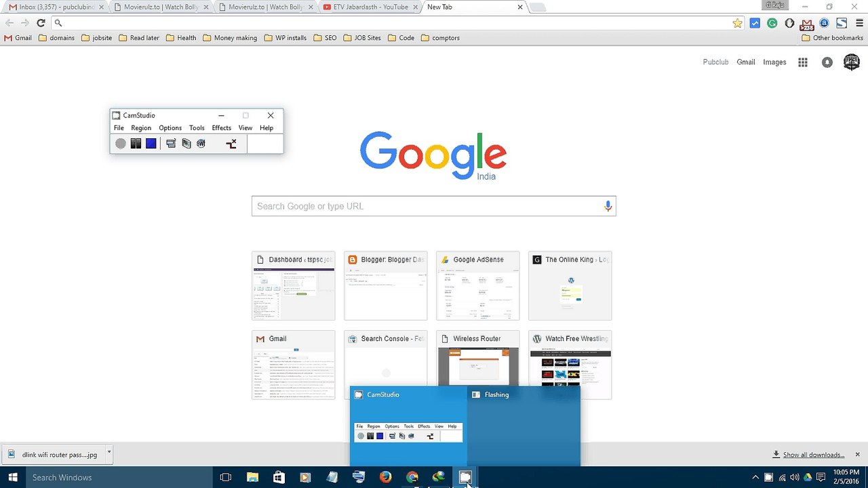Open the Gmail bookmark in the bookmarks bar

click(x=18, y=38)
